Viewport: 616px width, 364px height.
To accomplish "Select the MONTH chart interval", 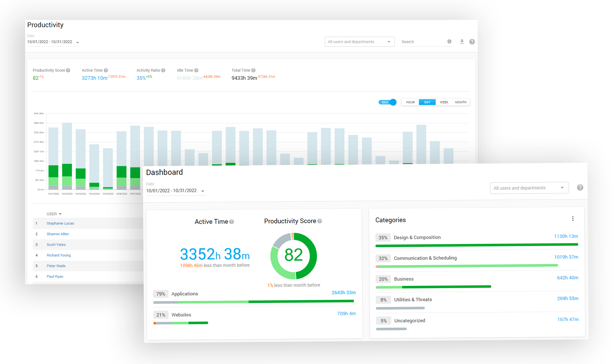I will coord(461,102).
